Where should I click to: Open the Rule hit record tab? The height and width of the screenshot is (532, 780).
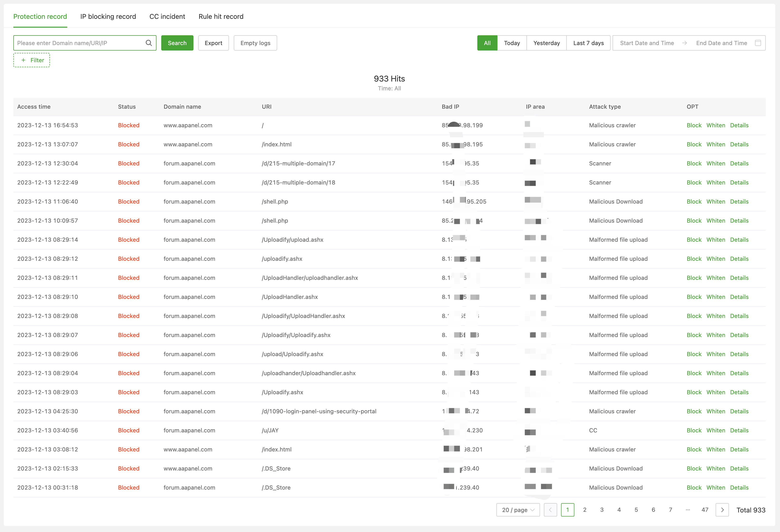point(221,16)
